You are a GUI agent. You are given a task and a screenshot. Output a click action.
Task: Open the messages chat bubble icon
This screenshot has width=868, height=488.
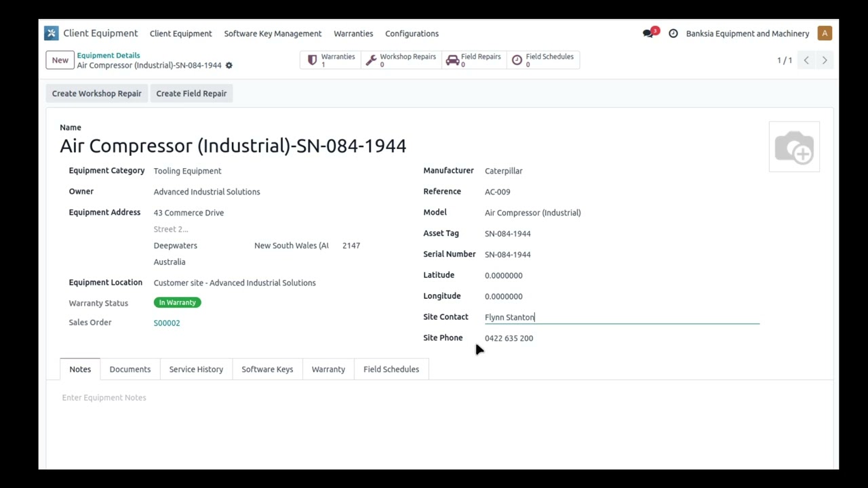648,33
